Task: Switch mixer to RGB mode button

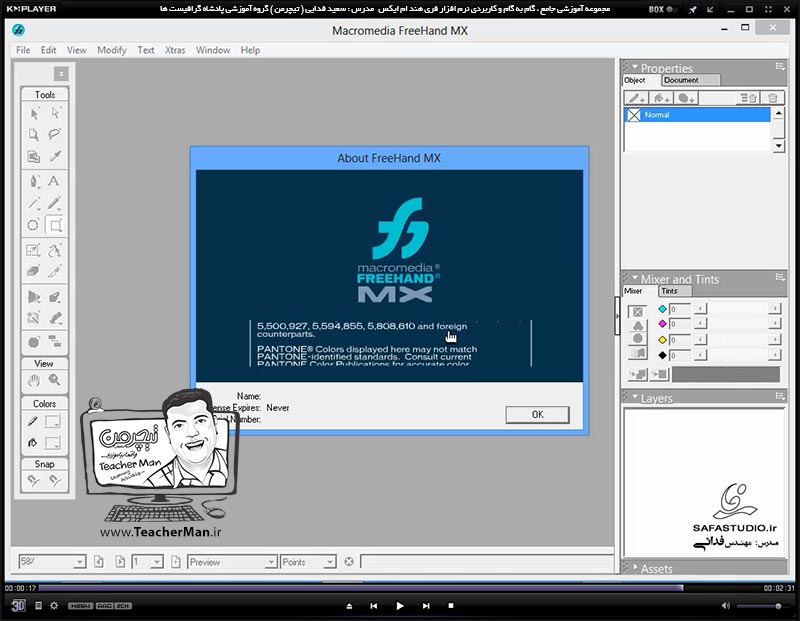Action: point(638,326)
